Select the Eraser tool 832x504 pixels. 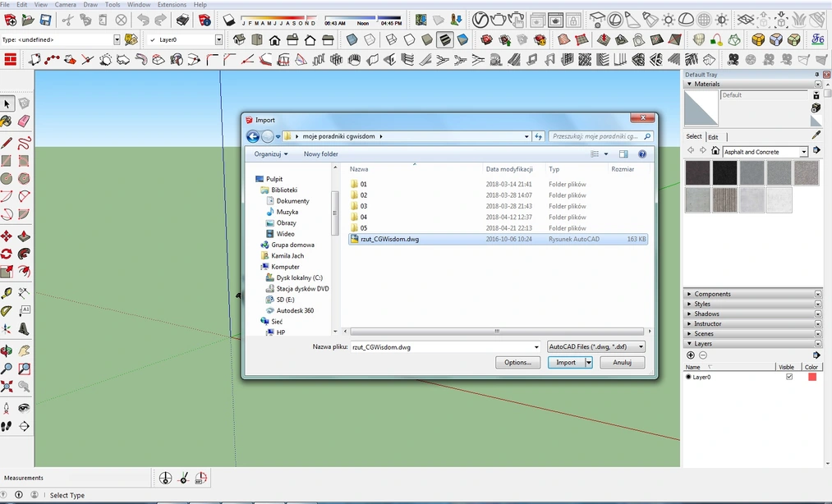click(x=25, y=121)
